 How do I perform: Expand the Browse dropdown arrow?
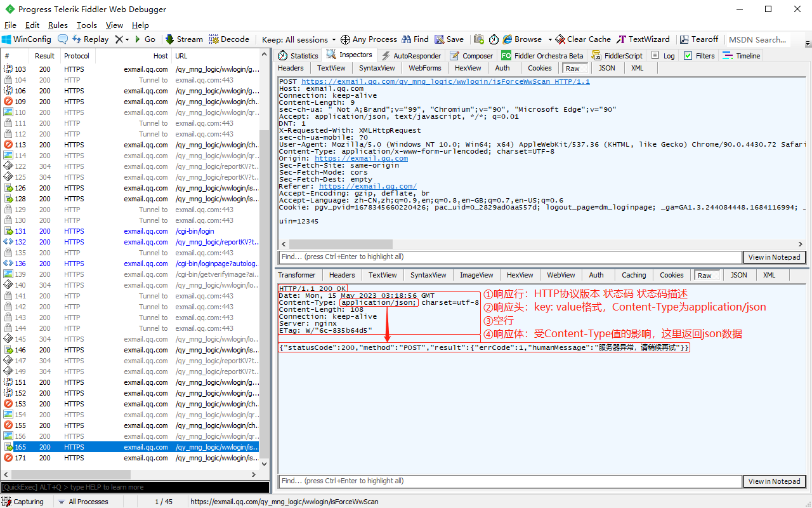550,39
